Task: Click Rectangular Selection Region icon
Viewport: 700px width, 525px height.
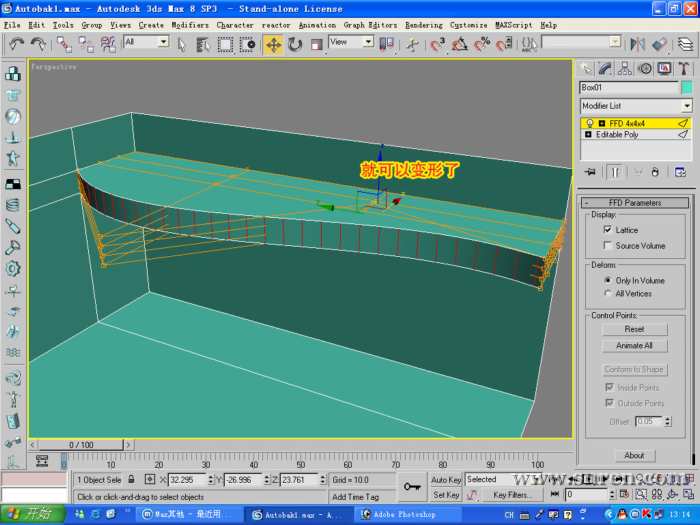Action: [x=225, y=44]
